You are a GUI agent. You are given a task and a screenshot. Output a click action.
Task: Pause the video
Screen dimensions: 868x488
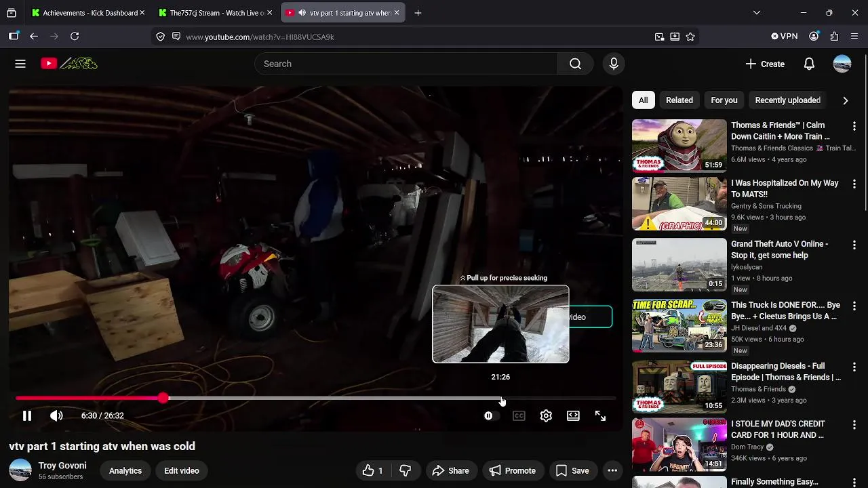tap(27, 415)
